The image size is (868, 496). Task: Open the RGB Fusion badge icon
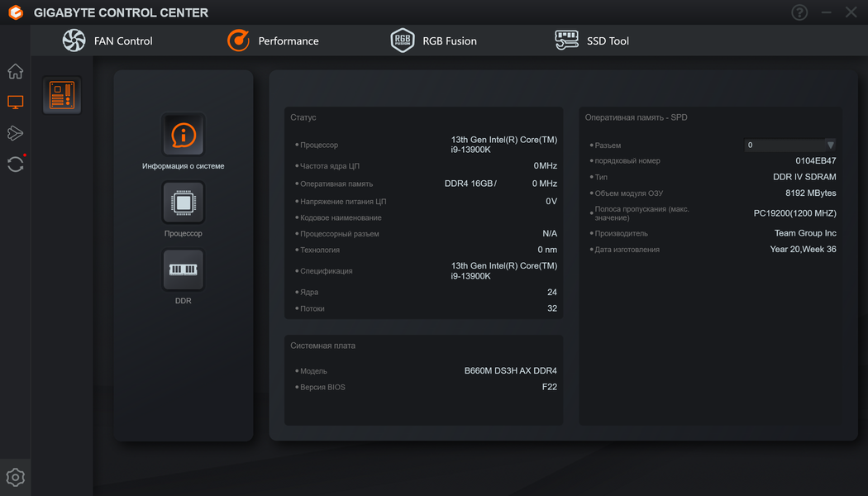click(403, 41)
